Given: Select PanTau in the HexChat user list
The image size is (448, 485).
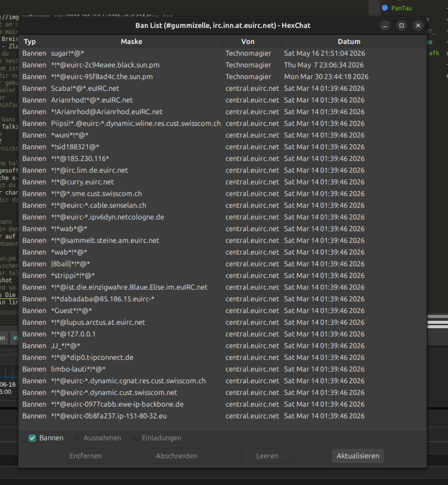Looking at the screenshot, I should [x=401, y=8].
